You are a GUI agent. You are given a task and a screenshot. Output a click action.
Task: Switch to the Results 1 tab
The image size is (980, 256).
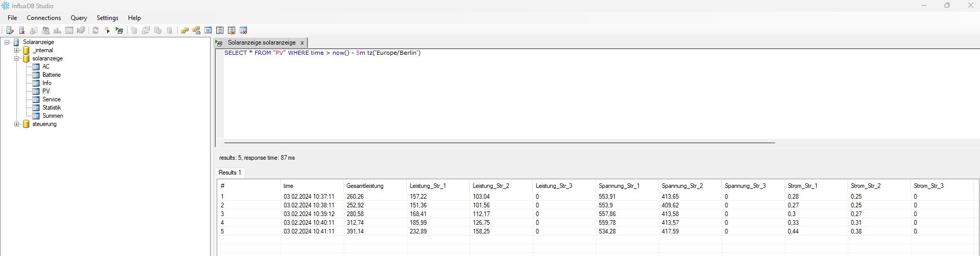point(230,173)
